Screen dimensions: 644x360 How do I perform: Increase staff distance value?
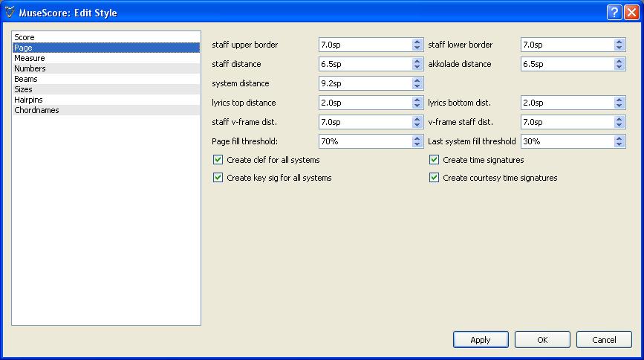(417, 61)
